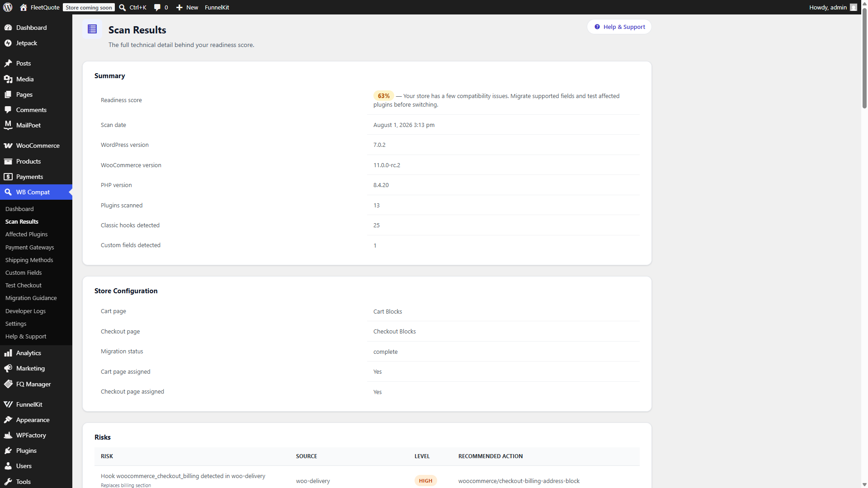Click the Posts pin icon
This screenshot has height=488, width=868.
(x=8, y=63)
